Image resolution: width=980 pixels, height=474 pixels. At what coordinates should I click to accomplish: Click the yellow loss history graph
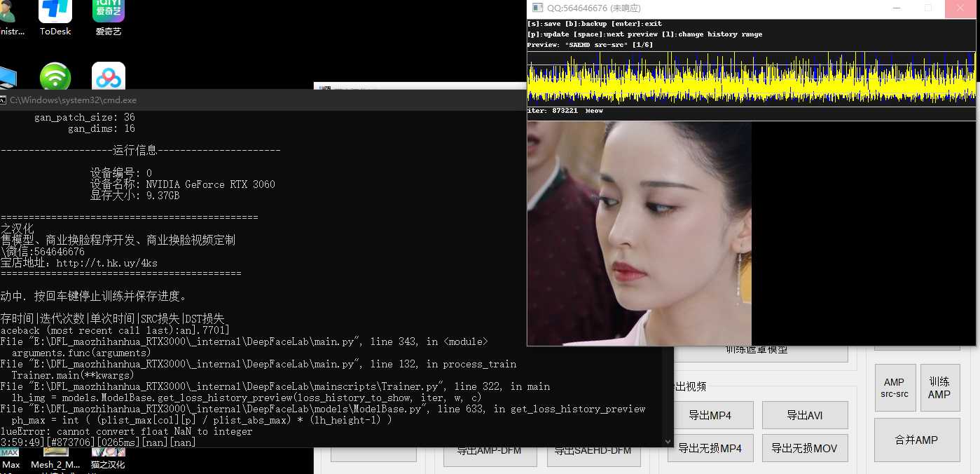[751, 79]
